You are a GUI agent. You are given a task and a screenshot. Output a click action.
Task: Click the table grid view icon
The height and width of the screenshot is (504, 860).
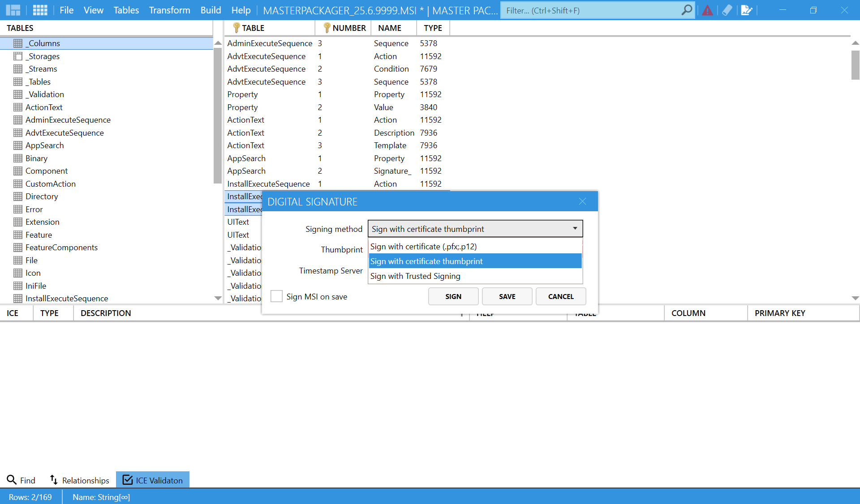(x=40, y=10)
